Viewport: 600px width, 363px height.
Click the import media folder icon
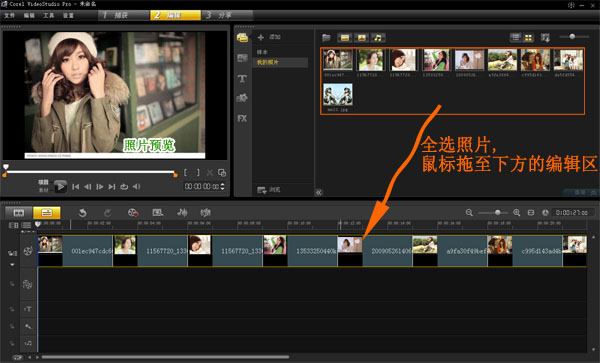click(x=326, y=37)
